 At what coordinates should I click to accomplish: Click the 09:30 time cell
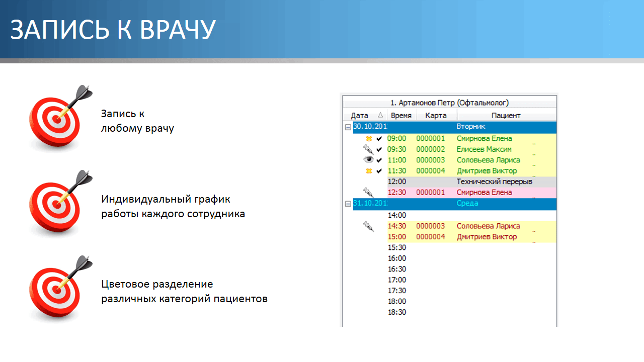tap(396, 149)
